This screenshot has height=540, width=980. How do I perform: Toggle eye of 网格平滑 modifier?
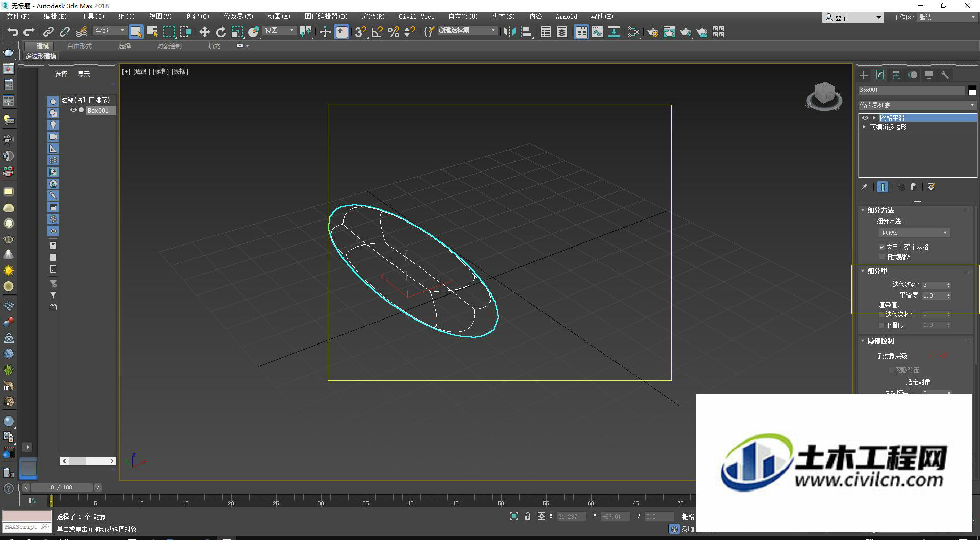[x=865, y=118]
